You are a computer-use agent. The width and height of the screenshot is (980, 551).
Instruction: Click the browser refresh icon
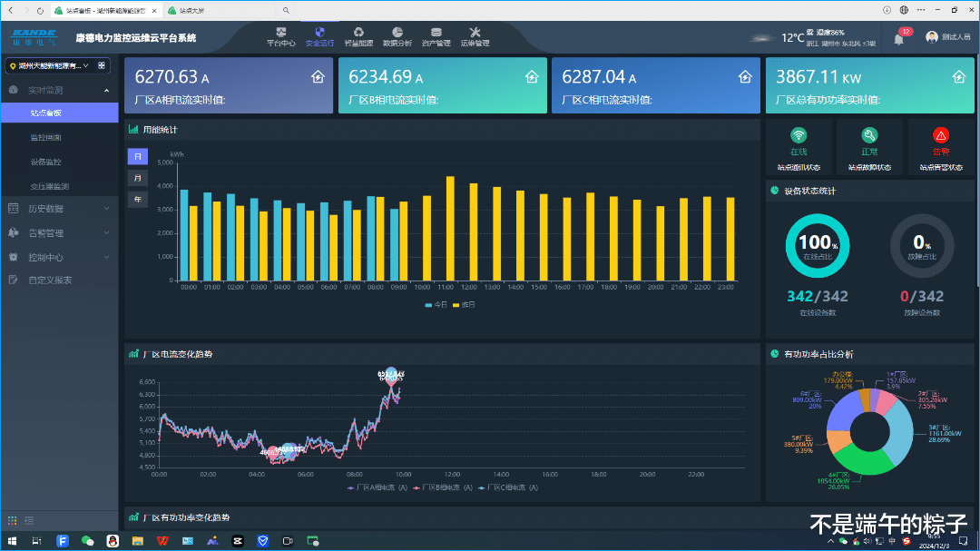click(40, 11)
